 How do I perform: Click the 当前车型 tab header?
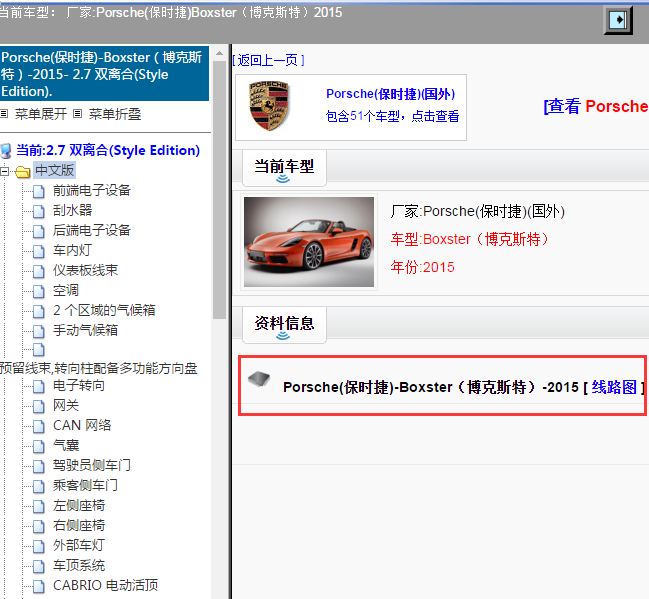click(284, 168)
